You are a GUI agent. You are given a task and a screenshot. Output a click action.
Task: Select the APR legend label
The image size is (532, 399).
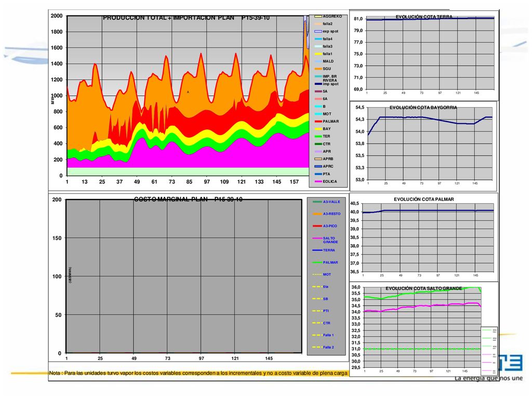pyautogui.click(x=327, y=152)
